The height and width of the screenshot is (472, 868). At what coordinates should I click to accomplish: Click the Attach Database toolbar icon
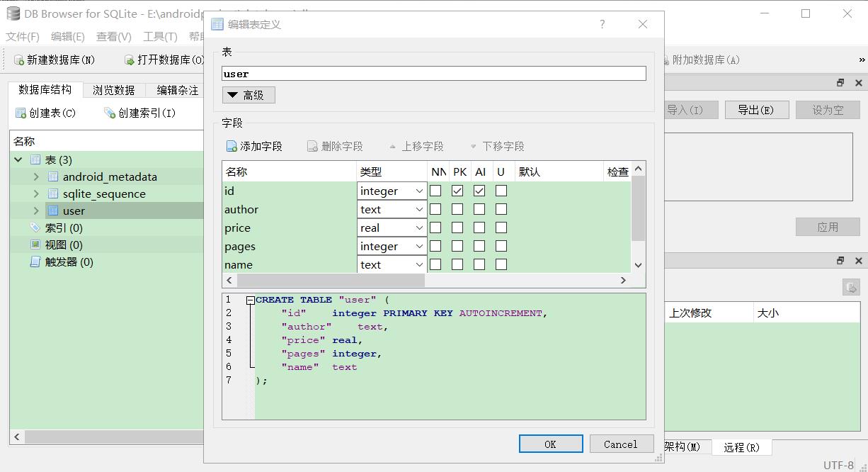pos(666,60)
